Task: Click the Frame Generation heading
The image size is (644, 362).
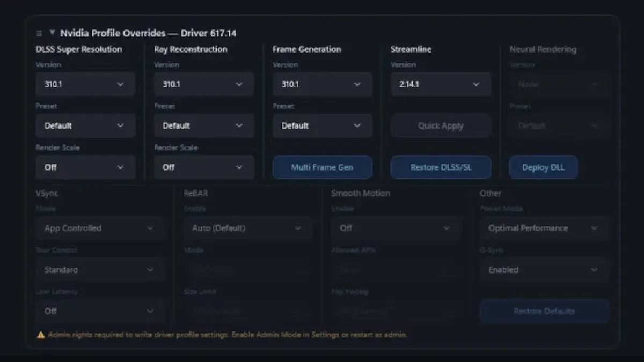Action: [x=306, y=49]
